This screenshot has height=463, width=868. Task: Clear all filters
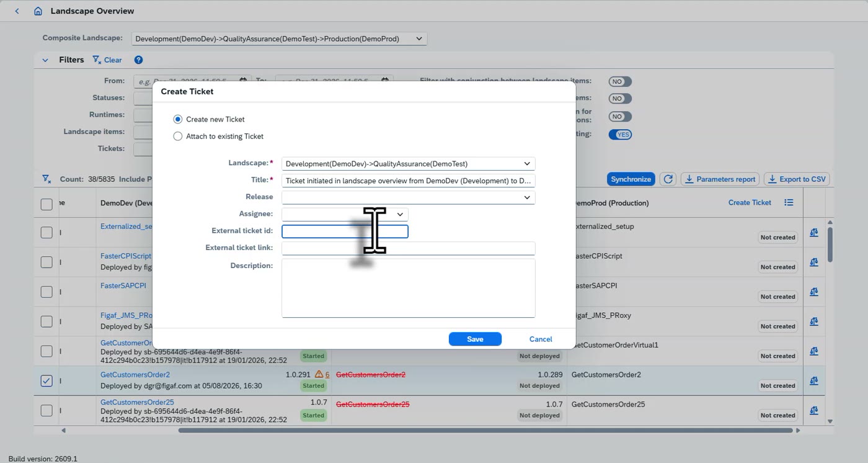[x=107, y=60]
